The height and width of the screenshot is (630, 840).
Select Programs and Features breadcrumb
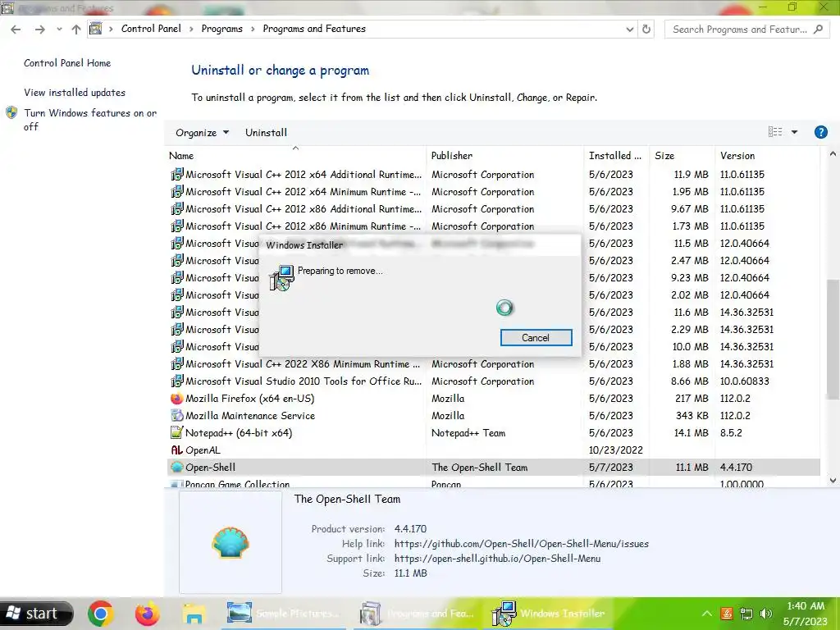(314, 29)
